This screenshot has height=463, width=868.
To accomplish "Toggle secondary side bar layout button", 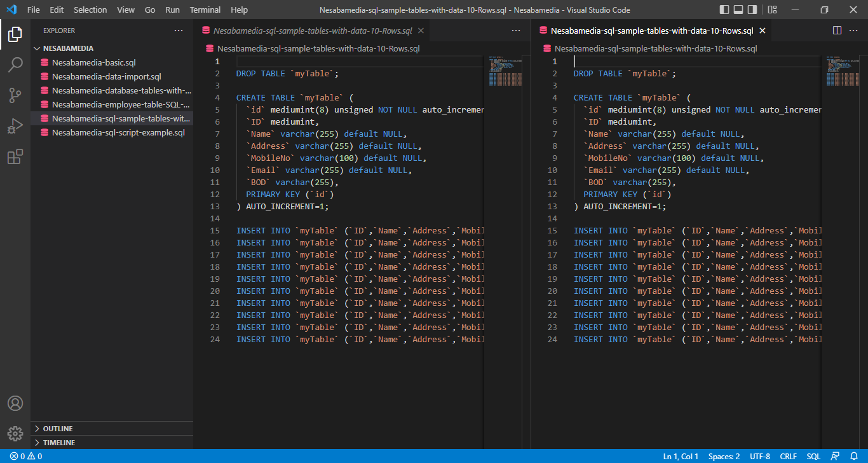I will click(x=752, y=10).
